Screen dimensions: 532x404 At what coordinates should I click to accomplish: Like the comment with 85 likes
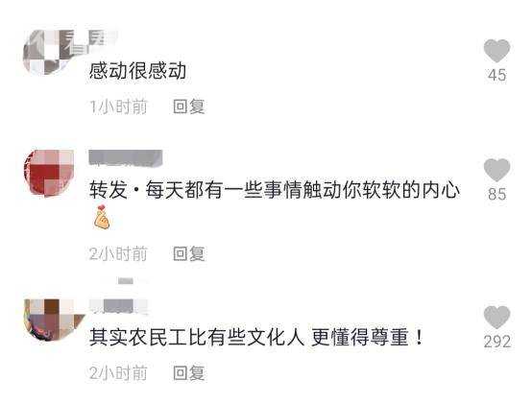point(496,170)
